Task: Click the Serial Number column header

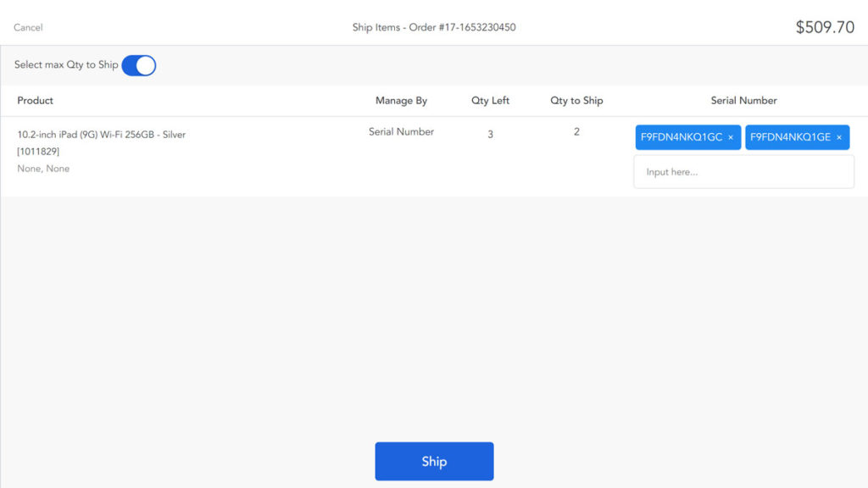Action: pyautogui.click(x=743, y=100)
